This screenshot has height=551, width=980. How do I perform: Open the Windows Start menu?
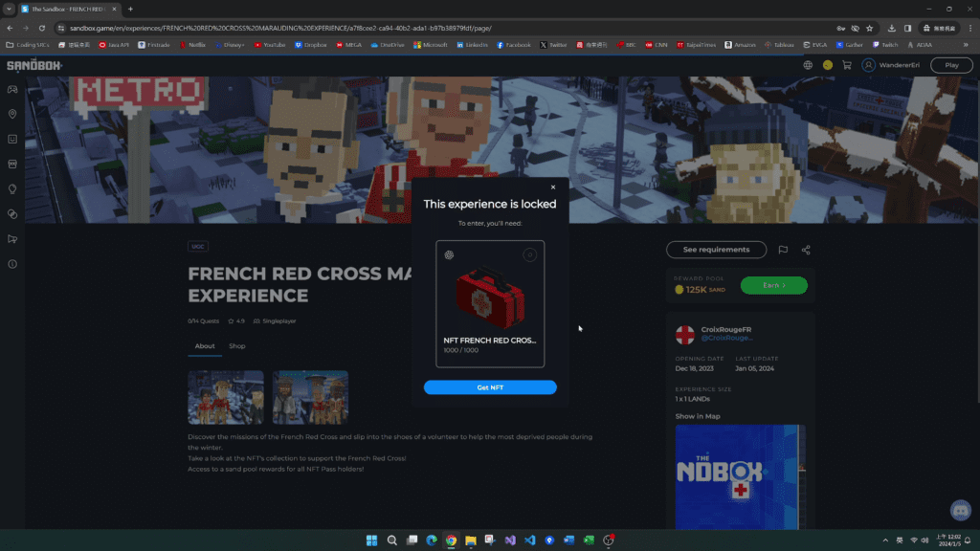[372, 540]
